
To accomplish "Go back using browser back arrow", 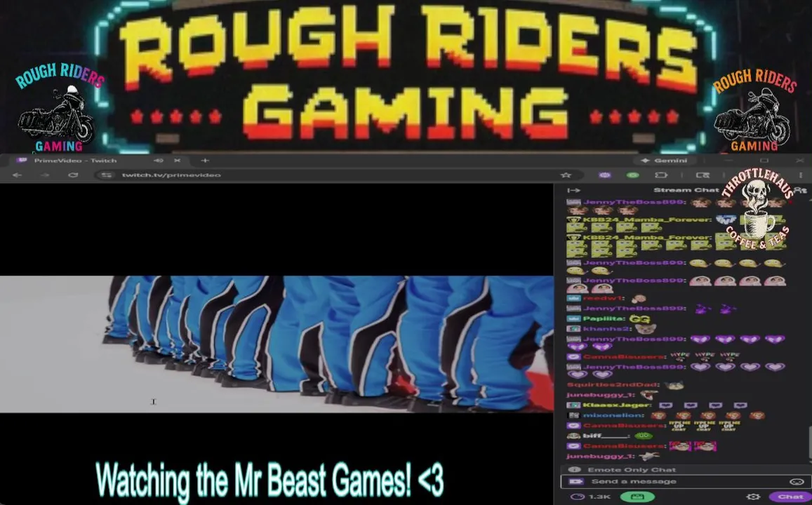I will click(17, 175).
